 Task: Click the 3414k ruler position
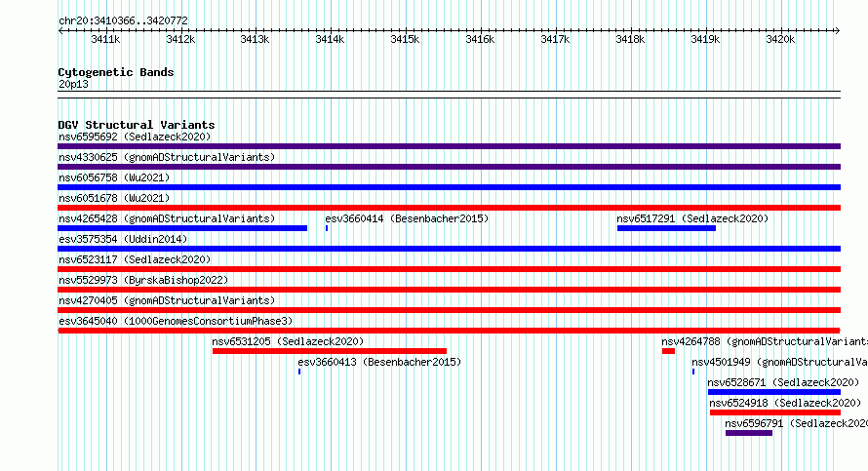click(x=330, y=39)
